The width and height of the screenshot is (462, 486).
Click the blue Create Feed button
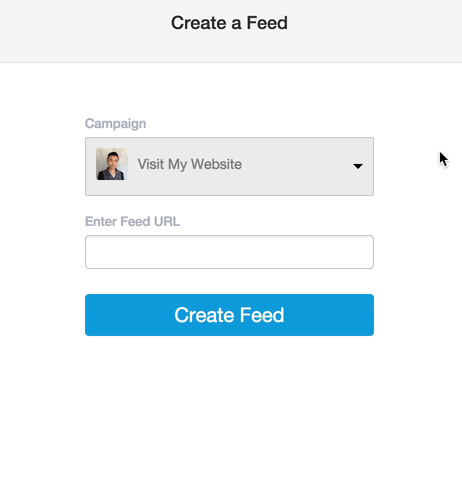(x=229, y=315)
